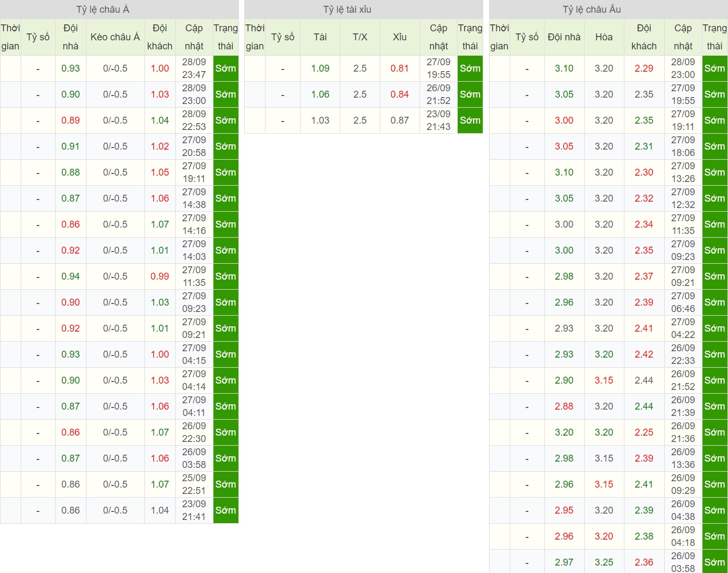Viewport: 728px width, 573px height.
Task: Click 'Đội nhà' header in châu Âu table
Action: coord(564,37)
